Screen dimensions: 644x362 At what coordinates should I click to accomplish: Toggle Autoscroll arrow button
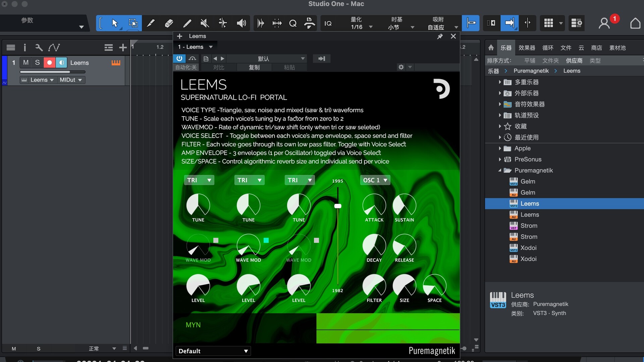click(x=509, y=23)
